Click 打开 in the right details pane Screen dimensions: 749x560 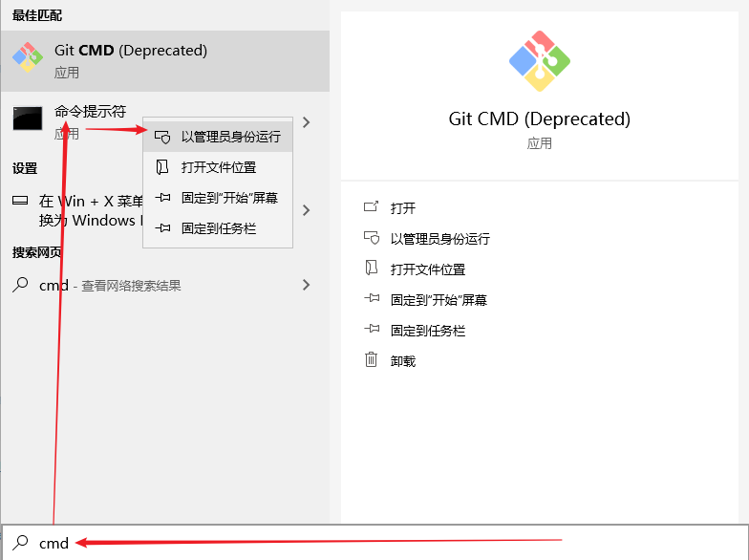(403, 208)
